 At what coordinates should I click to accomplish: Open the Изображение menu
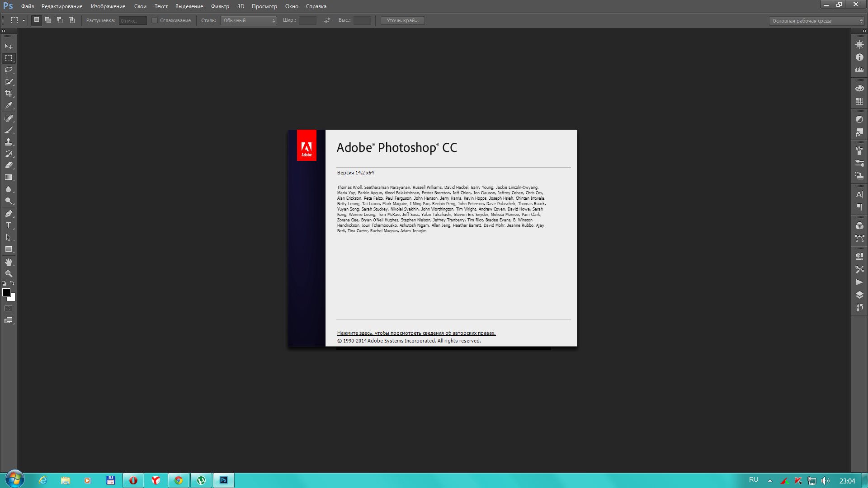[x=108, y=6]
